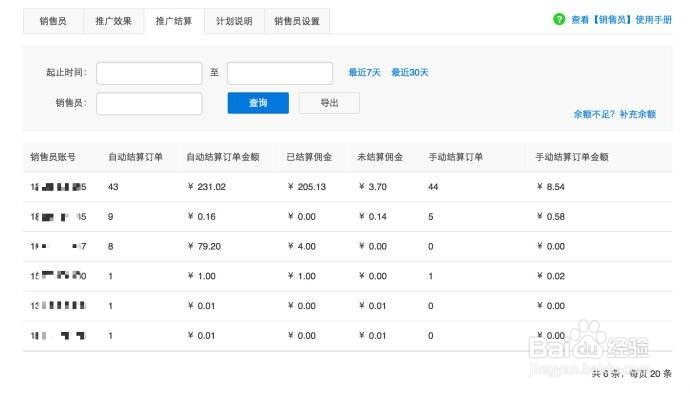690x393 pixels.
Task: Click the 未结算佣金 column header
Action: (380, 157)
